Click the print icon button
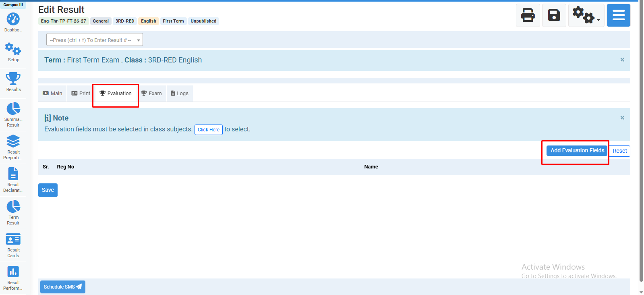 point(528,15)
